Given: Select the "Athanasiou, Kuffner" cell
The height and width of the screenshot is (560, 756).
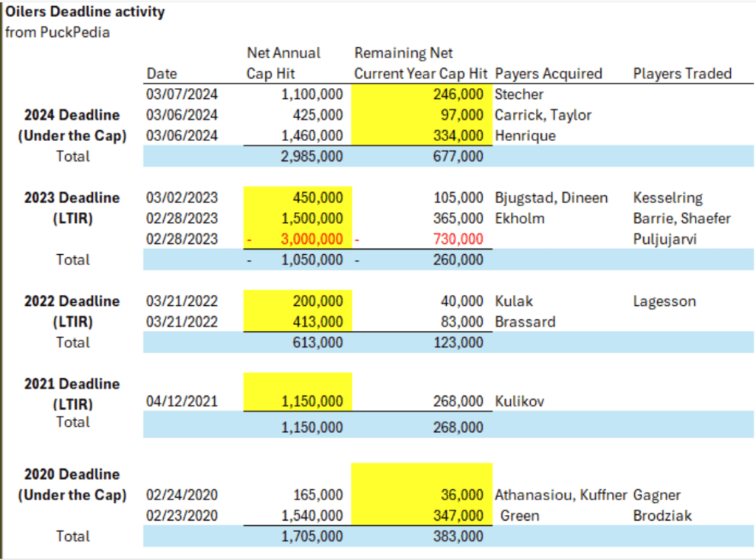Looking at the screenshot, I should coord(560,495).
